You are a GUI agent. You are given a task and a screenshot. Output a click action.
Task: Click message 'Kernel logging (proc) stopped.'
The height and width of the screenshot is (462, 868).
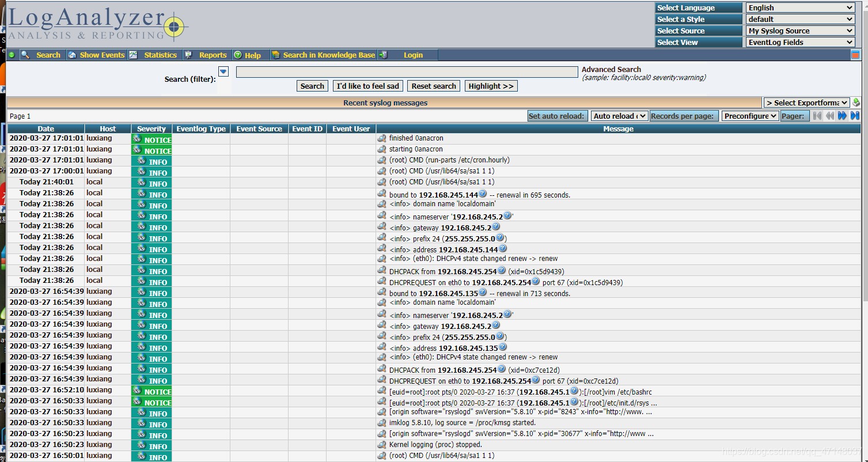pyautogui.click(x=435, y=445)
